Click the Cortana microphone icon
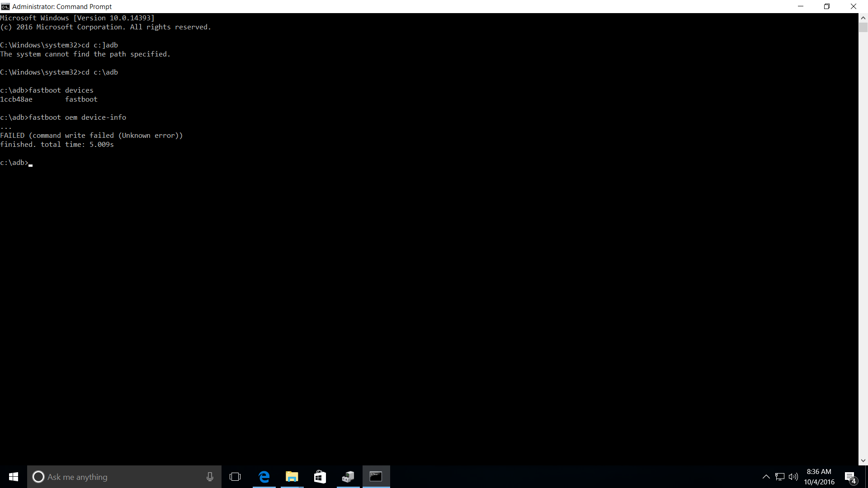The height and width of the screenshot is (488, 868). (x=210, y=477)
